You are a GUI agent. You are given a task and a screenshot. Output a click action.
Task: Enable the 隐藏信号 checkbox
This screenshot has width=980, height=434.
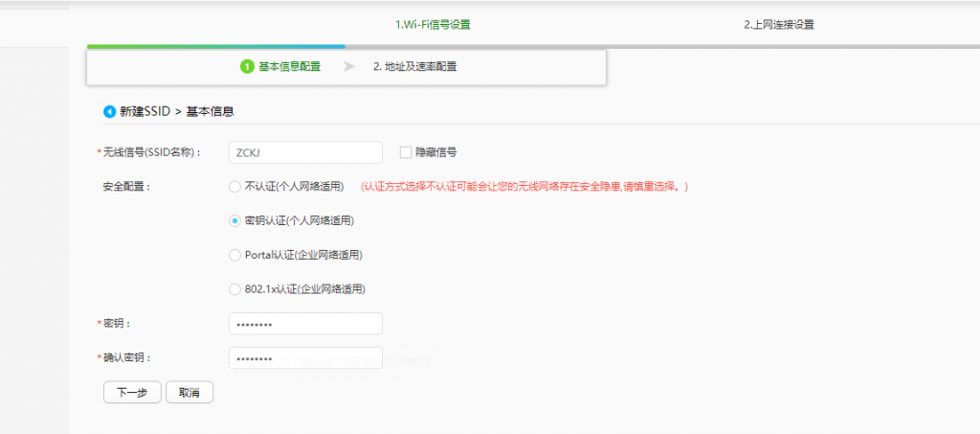[x=406, y=151]
